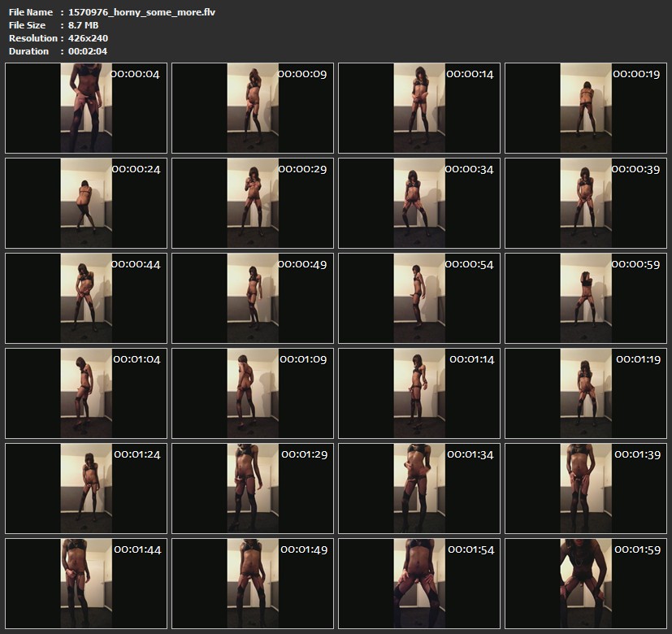Click the thumbnail at timestamp 00:00:04
Screen dimensions: 672x634
[x=86, y=108]
